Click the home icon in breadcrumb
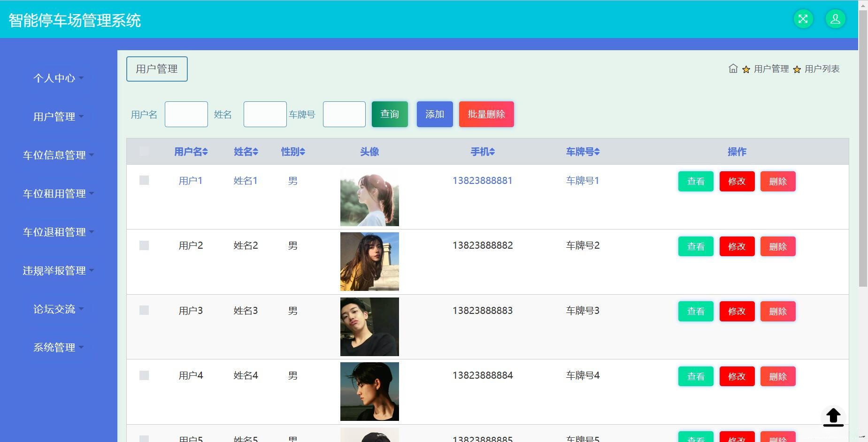The height and width of the screenshot is (442, 868). (733, 69)
